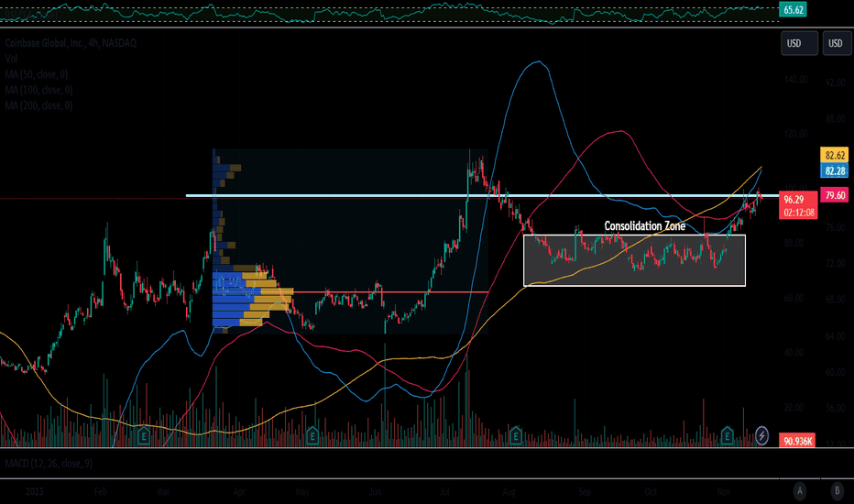This screenshot has width=854, height=504.
Task: Click the earnings E marker in early August
Action: [x=516, y=435]
